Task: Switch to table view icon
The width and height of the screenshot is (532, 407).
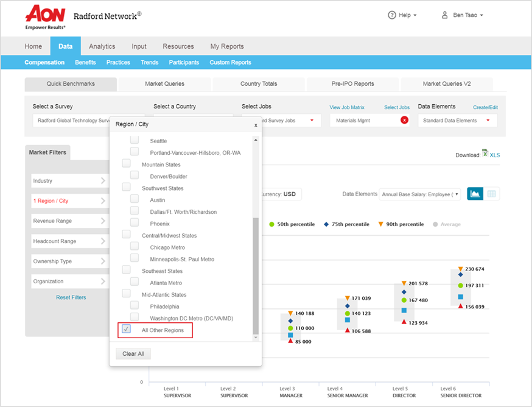Action: coord(491,194)
